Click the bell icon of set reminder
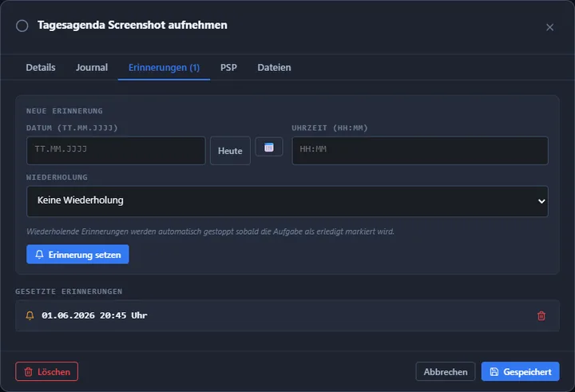Image resolution: width=575 pixels, height=392 pixels. [x=30, y=315]
